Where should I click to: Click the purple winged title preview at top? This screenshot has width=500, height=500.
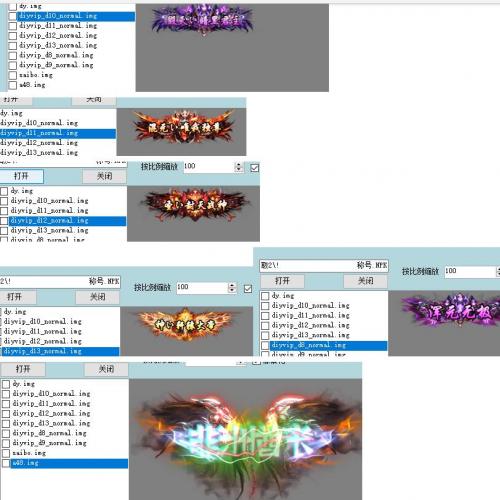coord(202,20)
